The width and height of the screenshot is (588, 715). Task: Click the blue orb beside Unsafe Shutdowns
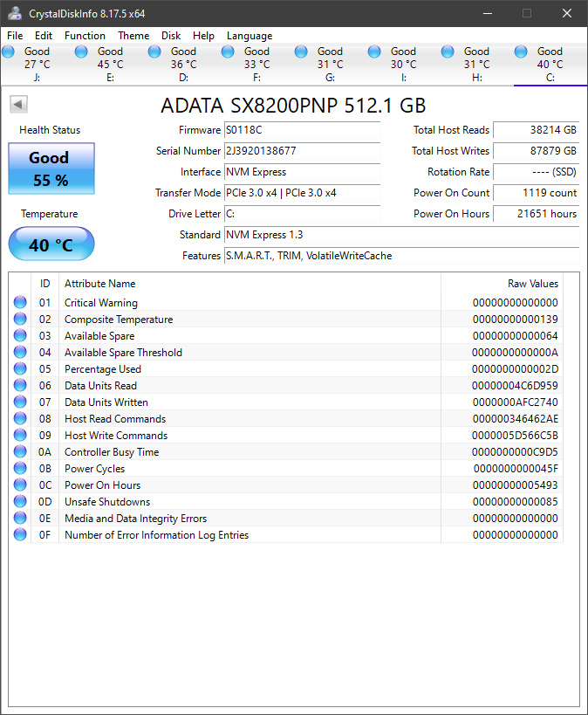coord(20,501)
